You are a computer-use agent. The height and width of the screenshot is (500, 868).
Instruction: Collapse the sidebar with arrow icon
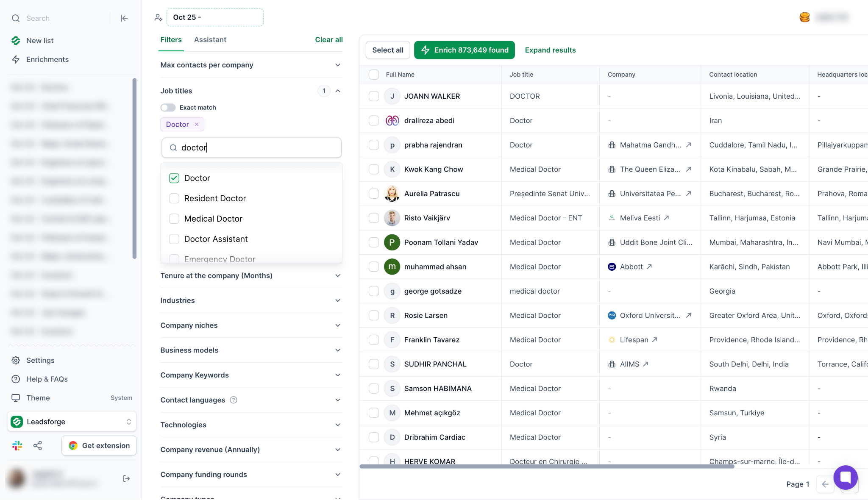point(124,18)
